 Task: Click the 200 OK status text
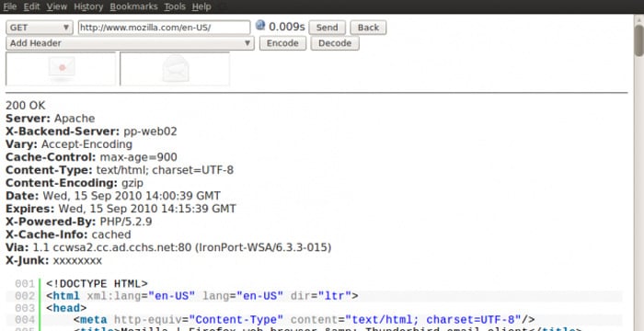coord(26,106)
